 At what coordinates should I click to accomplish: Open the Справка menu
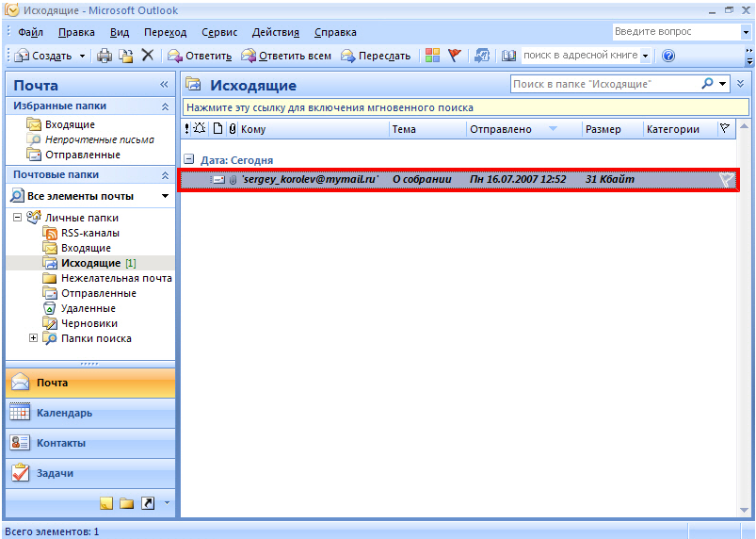[x=335, y=32]
